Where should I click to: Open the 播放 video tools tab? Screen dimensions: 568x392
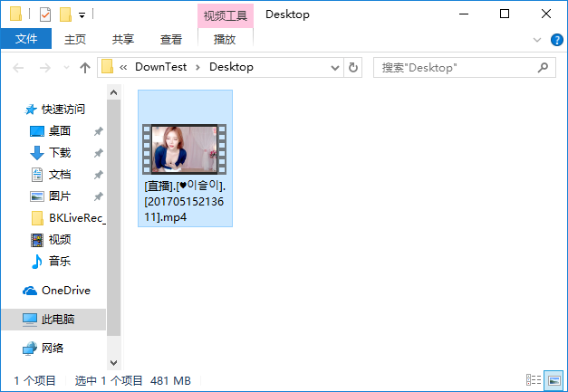coord(225,39)
